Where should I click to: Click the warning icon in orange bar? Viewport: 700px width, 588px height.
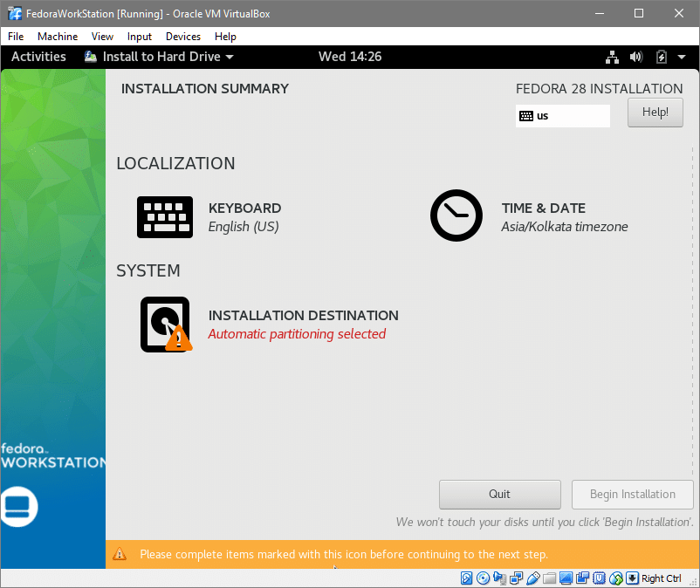[x=120, y=554]
